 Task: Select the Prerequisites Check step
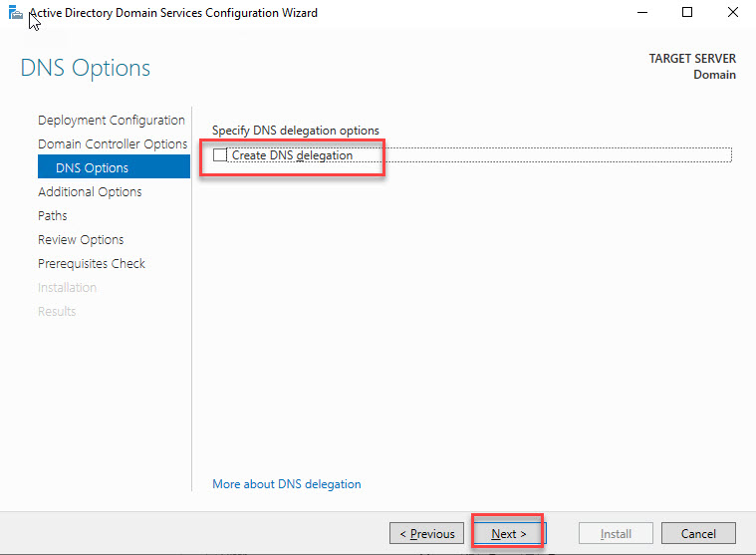(x=92, y=263)
